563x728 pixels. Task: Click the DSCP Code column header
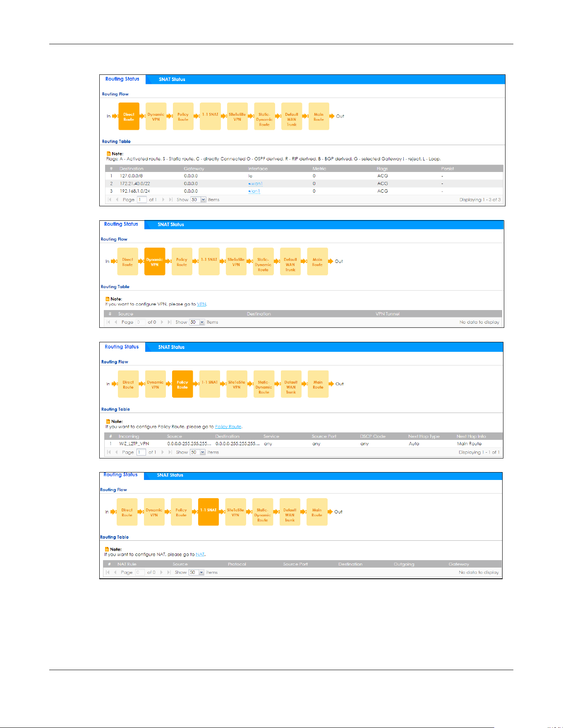tap(373, 437)
